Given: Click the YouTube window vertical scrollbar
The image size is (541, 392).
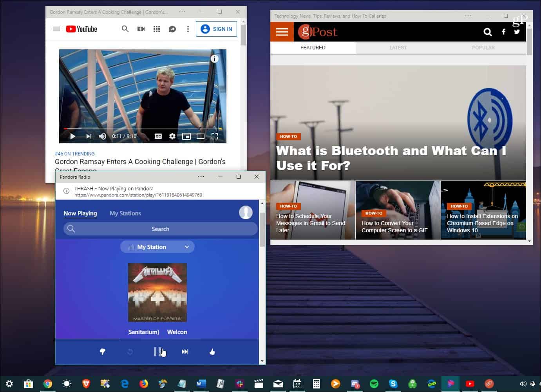Looking at the screenshot, I should tap(243, 35).
